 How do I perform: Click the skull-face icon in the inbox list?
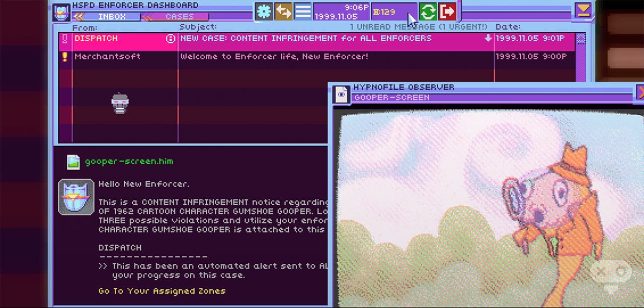click(x=120, y=104)
